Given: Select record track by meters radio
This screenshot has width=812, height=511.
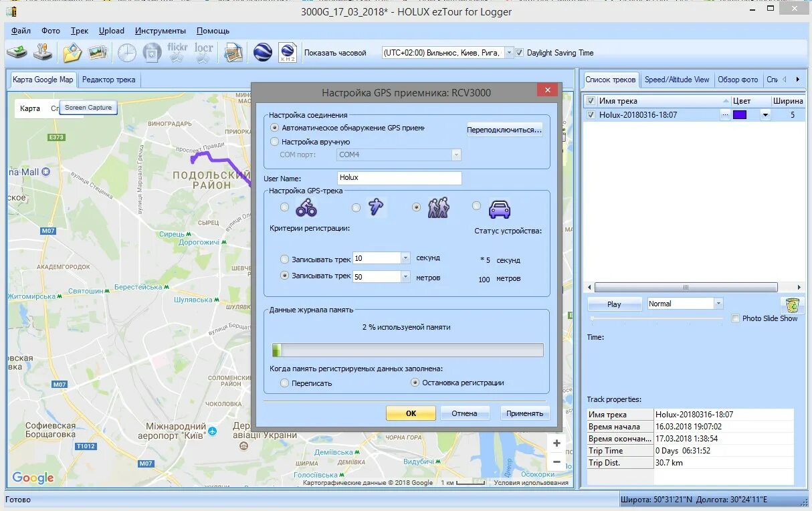Looking at the screenshot, I should [x=285, y=276].
